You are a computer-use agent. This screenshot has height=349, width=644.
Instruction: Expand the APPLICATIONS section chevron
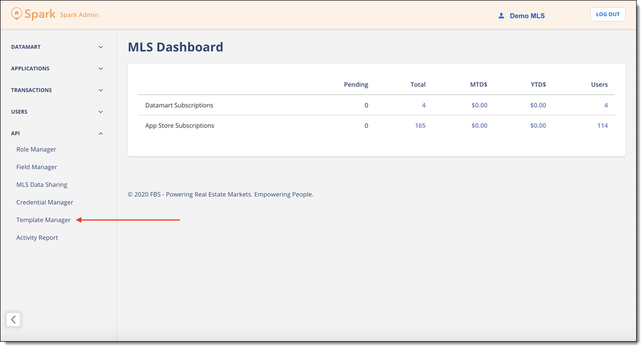pyautogui.click(x=101, y=69)
